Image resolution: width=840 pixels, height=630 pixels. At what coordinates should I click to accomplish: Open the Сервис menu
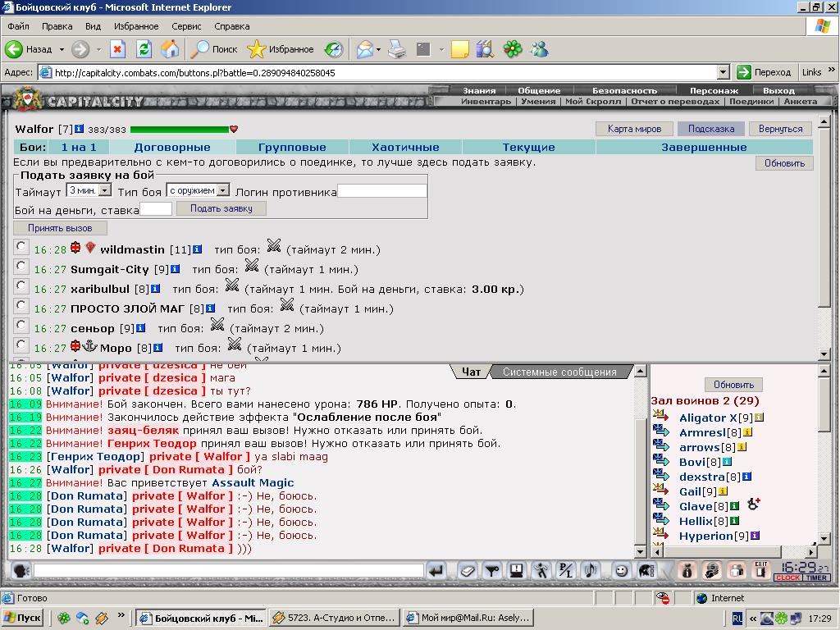point(186,26)
